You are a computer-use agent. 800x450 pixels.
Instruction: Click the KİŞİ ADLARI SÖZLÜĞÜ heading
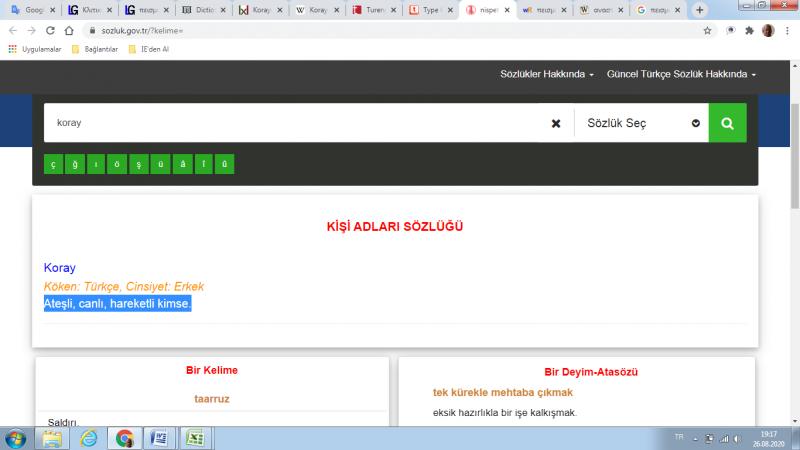(395, 227)
